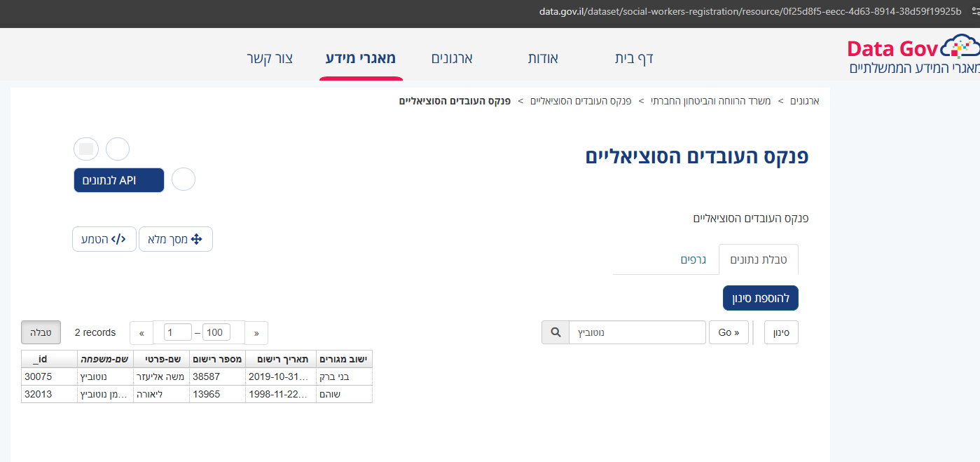The image size is (980, 462).
Task: Open the ארגונים menu in the top navigation
Action: 451,58
